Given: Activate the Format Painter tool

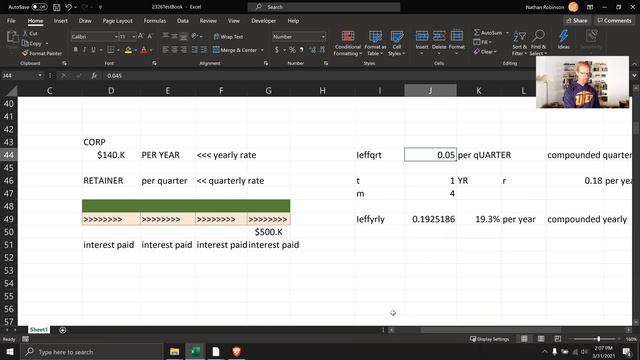Looking at the screenshot, I should 42,53.
